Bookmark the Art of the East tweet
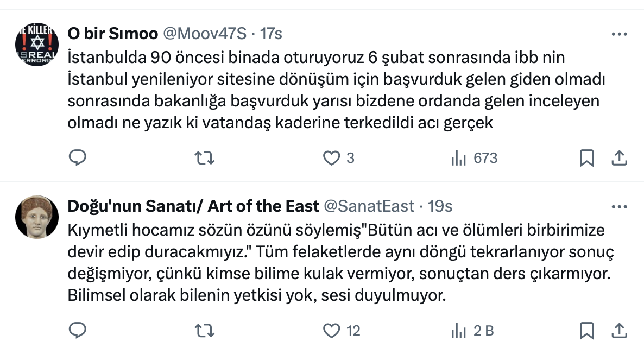644x354 pixels. pyautogui.click(x=586, y=330)
